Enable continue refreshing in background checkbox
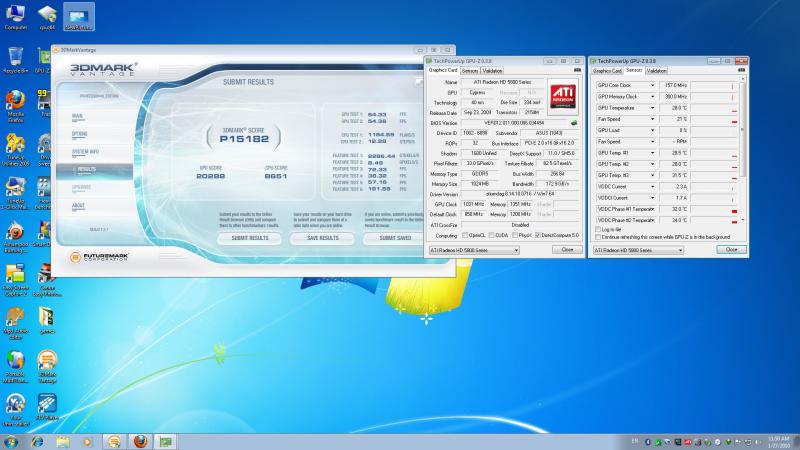800x450 pixels. coord(598,237)
